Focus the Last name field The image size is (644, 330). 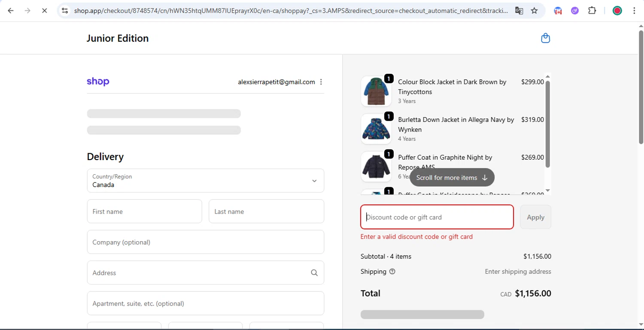click(x=267, y=212)
